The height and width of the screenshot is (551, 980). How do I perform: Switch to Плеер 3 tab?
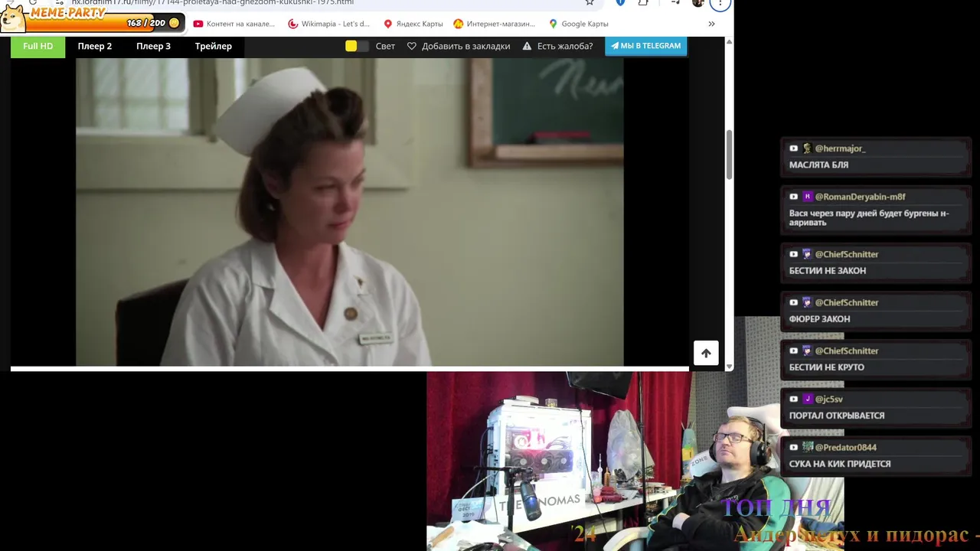coord(154,46)
